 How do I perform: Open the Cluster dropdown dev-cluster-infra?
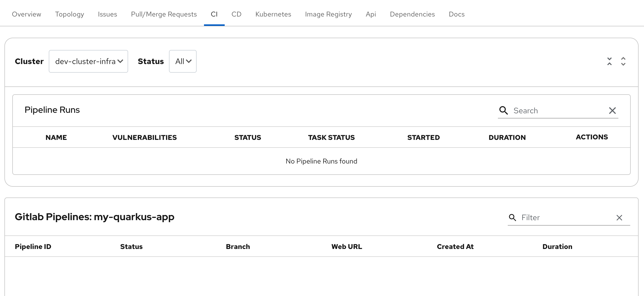(x=88, y=62)
